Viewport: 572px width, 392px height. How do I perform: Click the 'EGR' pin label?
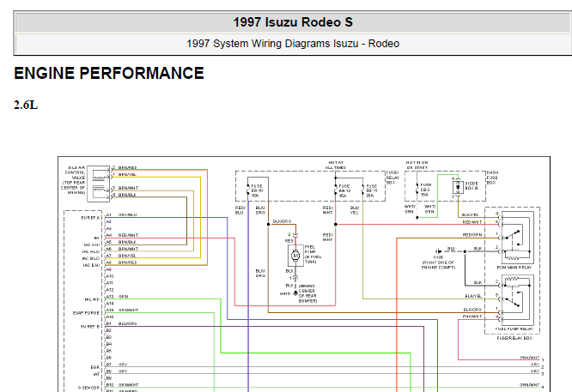pos(95,367)
